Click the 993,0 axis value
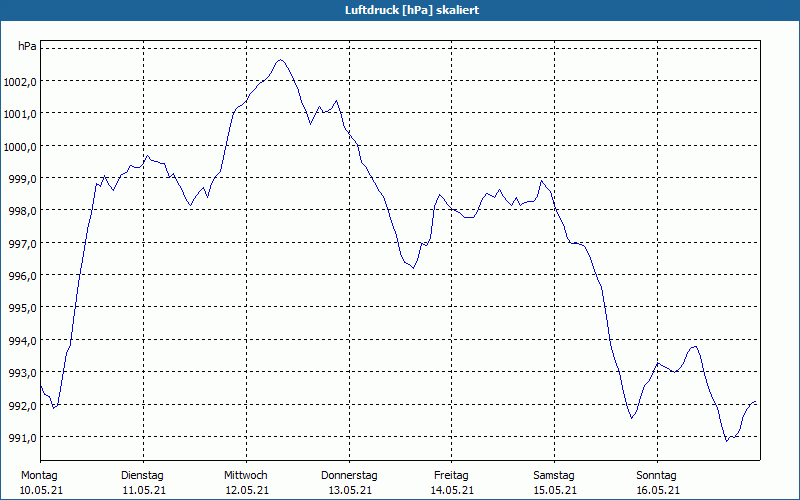Viewport: 800px width, 500px height. [x=23, y=372]
